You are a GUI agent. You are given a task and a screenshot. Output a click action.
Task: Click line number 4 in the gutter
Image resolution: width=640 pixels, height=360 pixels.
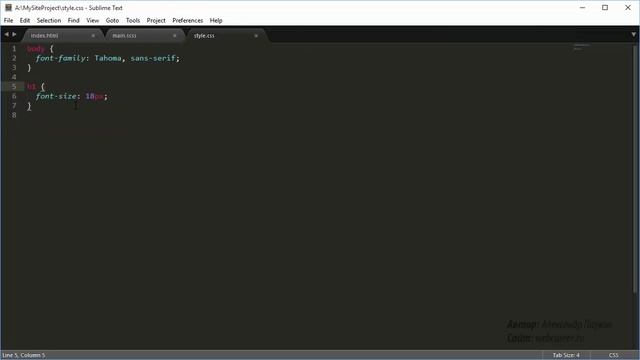pyautogui.click(x=14, y=77)
